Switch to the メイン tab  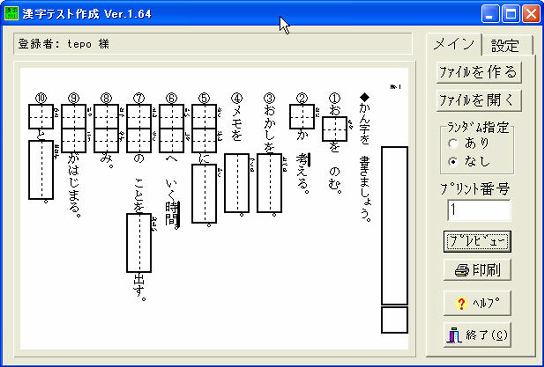pyautogui.click(x=454, y=44)
